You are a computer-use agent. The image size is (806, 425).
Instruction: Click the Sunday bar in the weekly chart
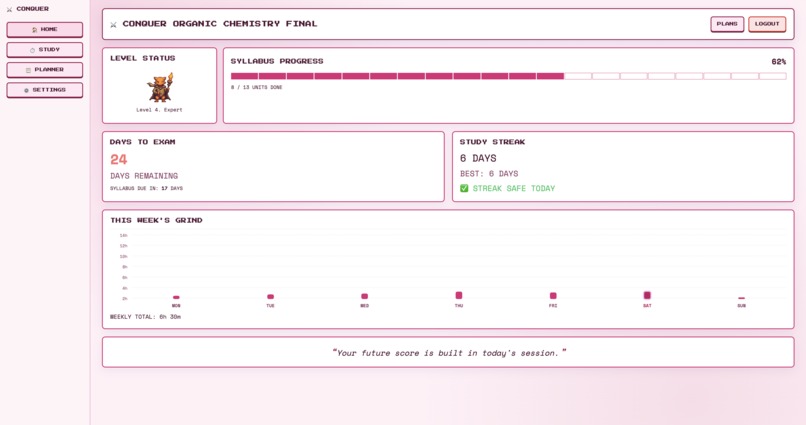(741, 298)
